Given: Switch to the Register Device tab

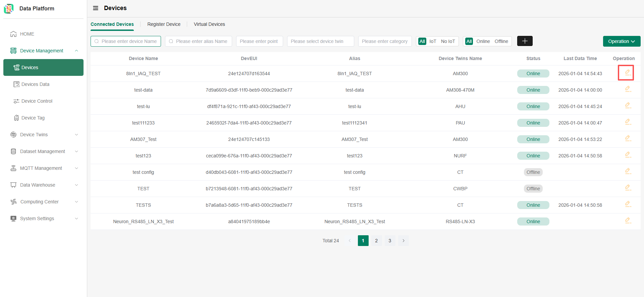Looking at the screenshot, I should pos(164,24).
